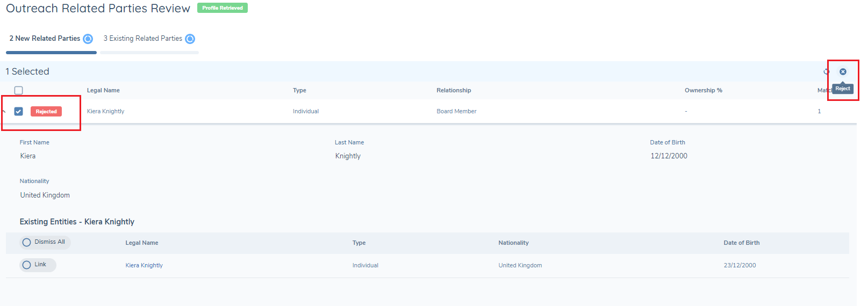This screenshot has height=306, width=868.
Task: Click the progress circle icon on Existing Related Parties
Action: click(190, 39)
